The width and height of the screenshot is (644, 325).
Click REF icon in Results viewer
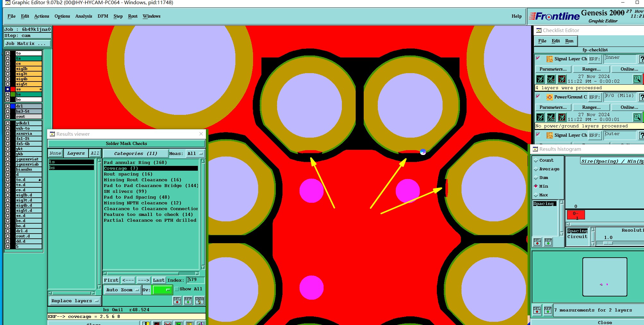pyautogui.click(x=188, y=301)
